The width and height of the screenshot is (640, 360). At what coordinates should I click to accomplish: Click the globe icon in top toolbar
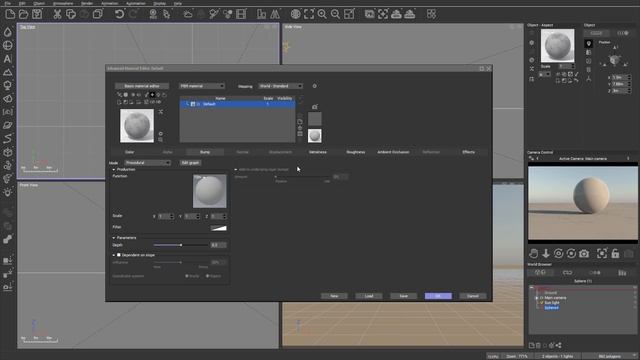click(x=296, y=14)
